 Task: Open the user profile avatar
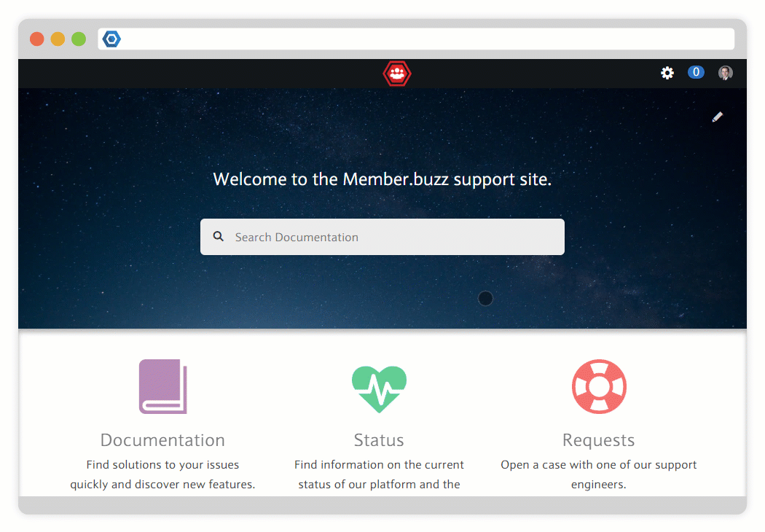pos(725,73)
